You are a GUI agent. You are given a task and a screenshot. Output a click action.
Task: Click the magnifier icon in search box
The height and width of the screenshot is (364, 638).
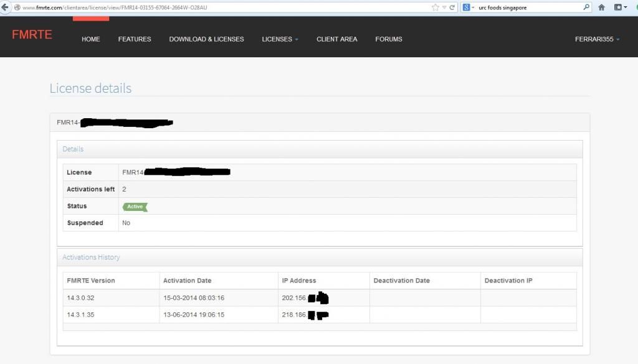(586, 7)
